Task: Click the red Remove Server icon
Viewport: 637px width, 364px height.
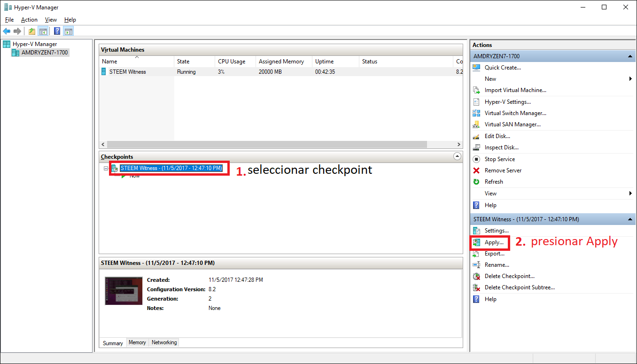Action: coord(476,170)
